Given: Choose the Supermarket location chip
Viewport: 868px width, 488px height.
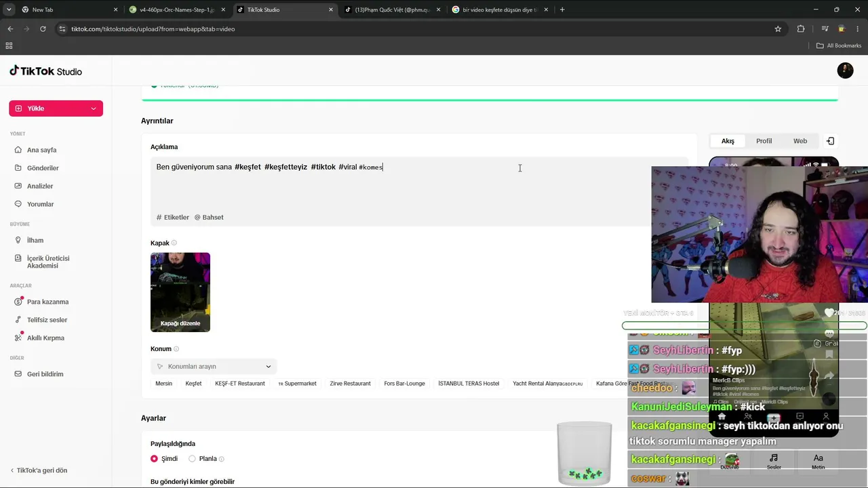Looking at the screenshot, I should (297, 384).
